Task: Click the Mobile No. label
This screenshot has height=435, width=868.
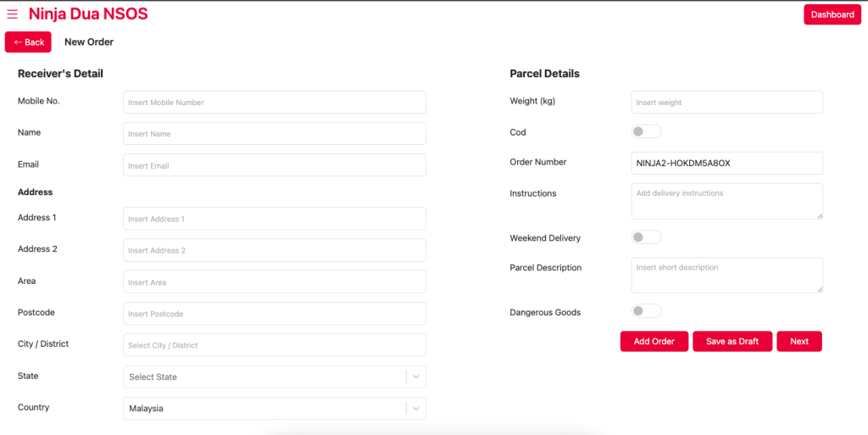Action: [39, 101]
